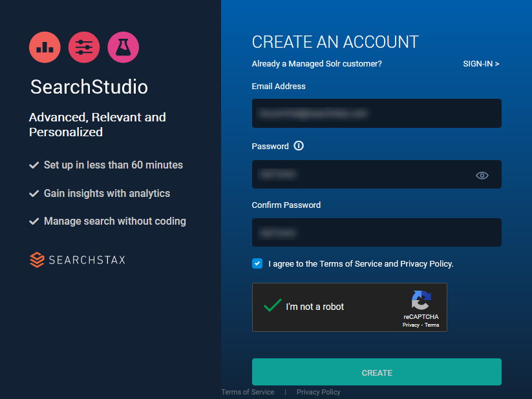Click 'Manage search without coding' text

coord(115,221)
